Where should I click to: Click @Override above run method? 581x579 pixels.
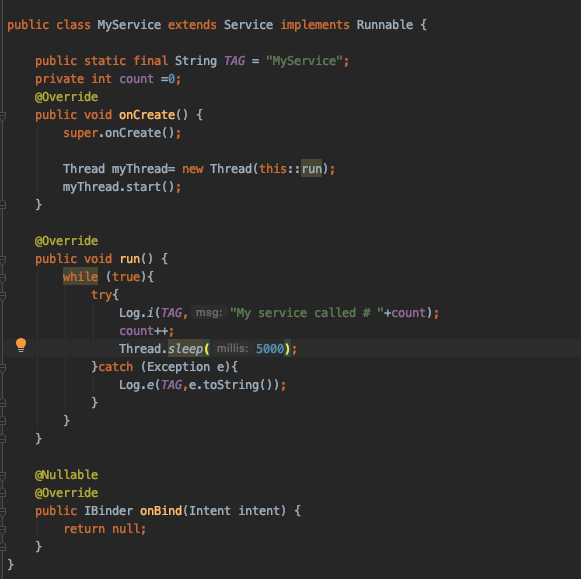66,241
